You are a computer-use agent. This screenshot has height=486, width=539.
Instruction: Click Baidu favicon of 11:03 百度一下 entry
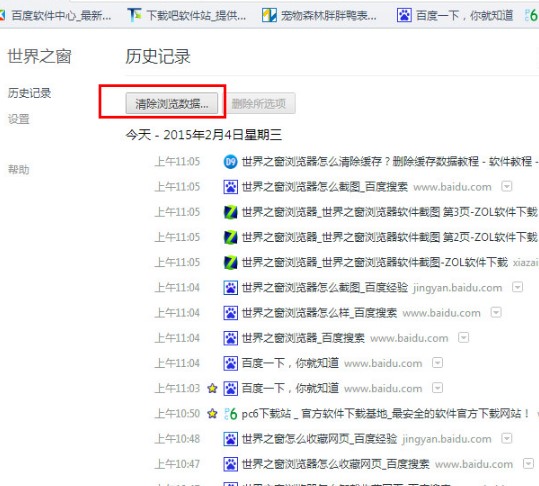pyautogui.click(x=230, y=388)
